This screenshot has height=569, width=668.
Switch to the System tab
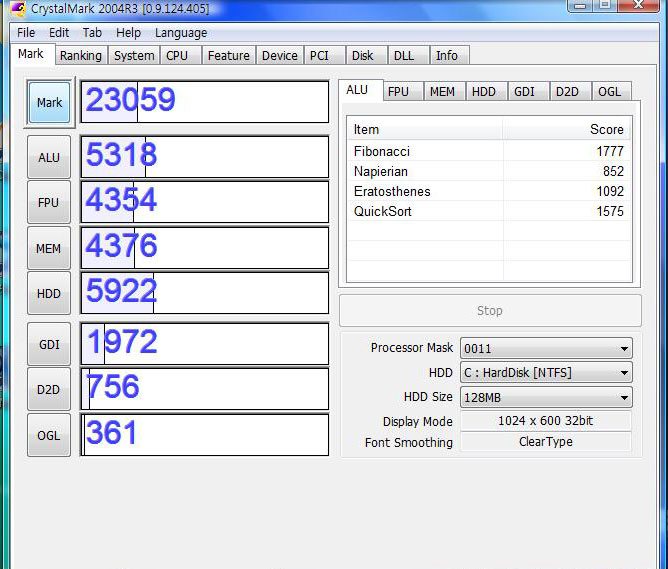[134, 56]
